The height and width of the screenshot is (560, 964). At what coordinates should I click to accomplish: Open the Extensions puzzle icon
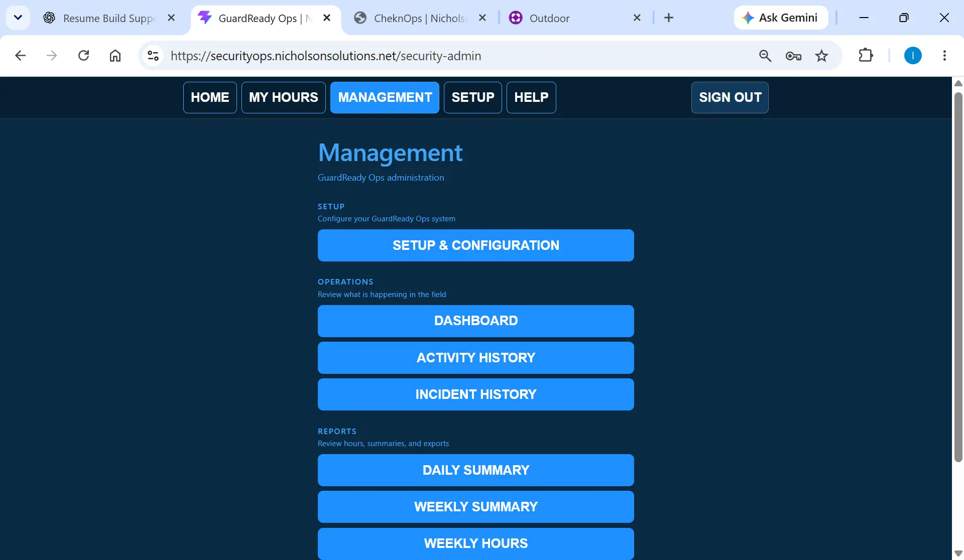coord(866,56)
